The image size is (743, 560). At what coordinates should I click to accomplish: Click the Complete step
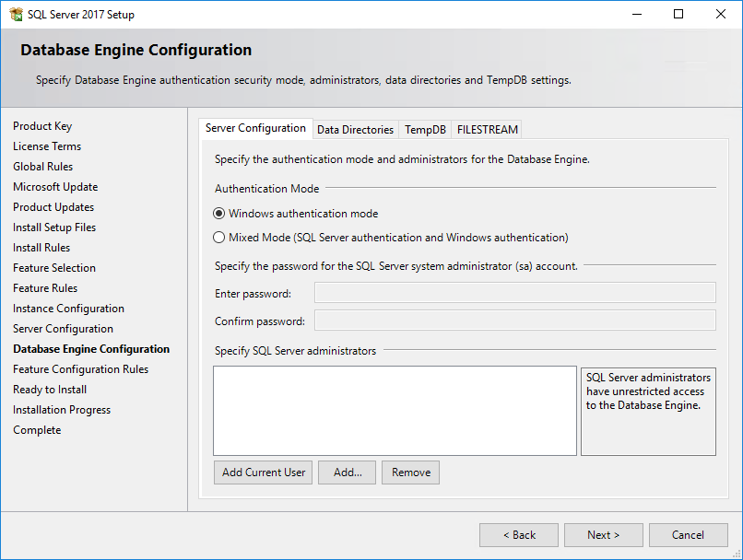click(37, 430)
